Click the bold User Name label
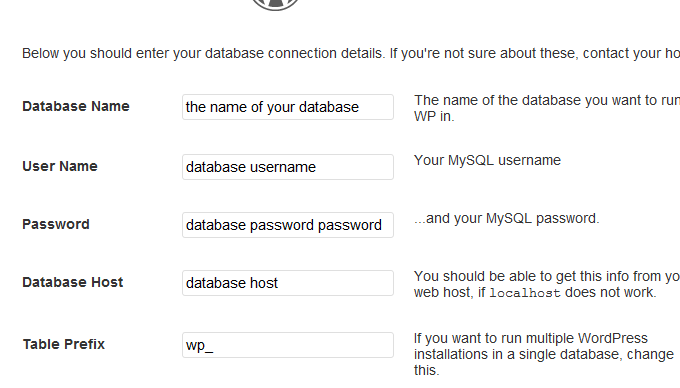The image size is (680, 388). [60, 166]
